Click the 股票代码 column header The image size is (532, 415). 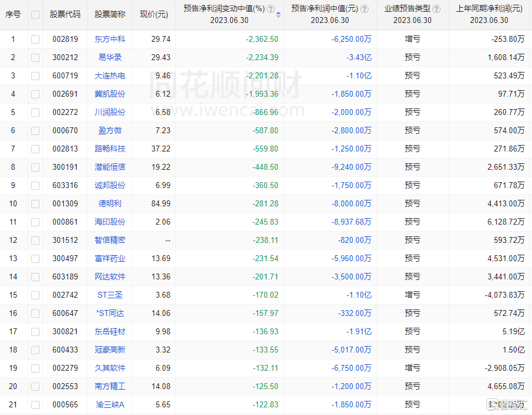coord(65,15)
